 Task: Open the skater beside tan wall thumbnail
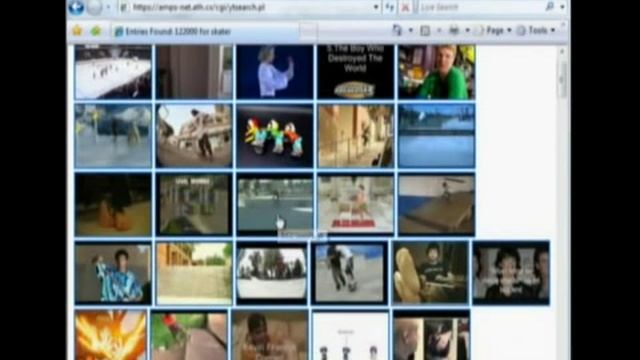coord(356,136)
